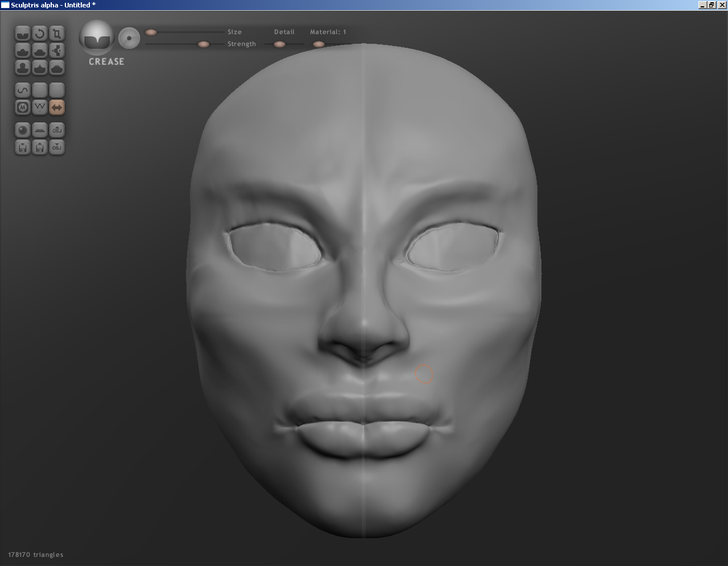Open the material M button
The height and width of the screenshot is (566, 728).
[x=22, y=107]
